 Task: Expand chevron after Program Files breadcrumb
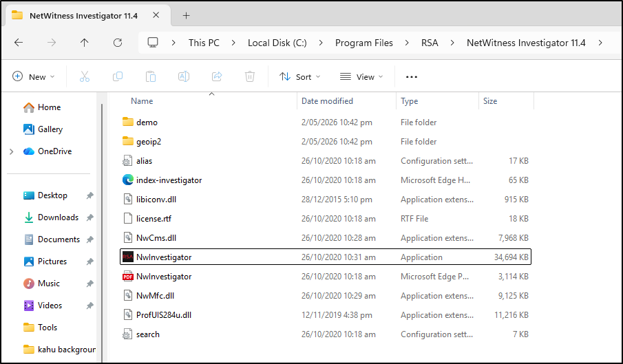pos(407,43)
